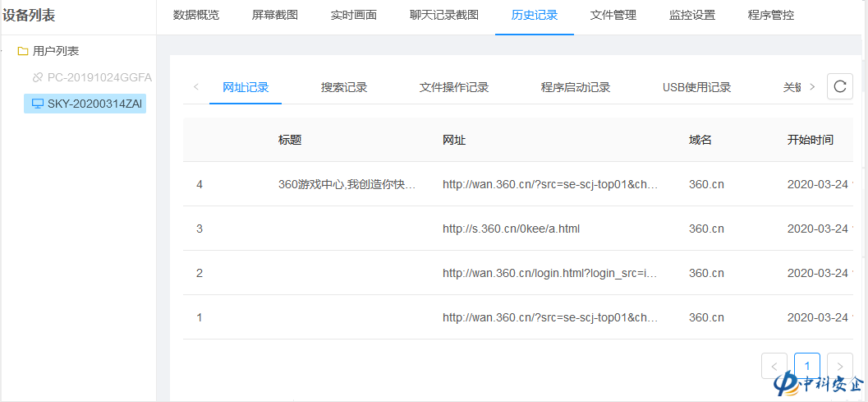This screenshot has width=868, height=402.
Task: Click the 360.cn domain in row 1
Action: point(706,317)
